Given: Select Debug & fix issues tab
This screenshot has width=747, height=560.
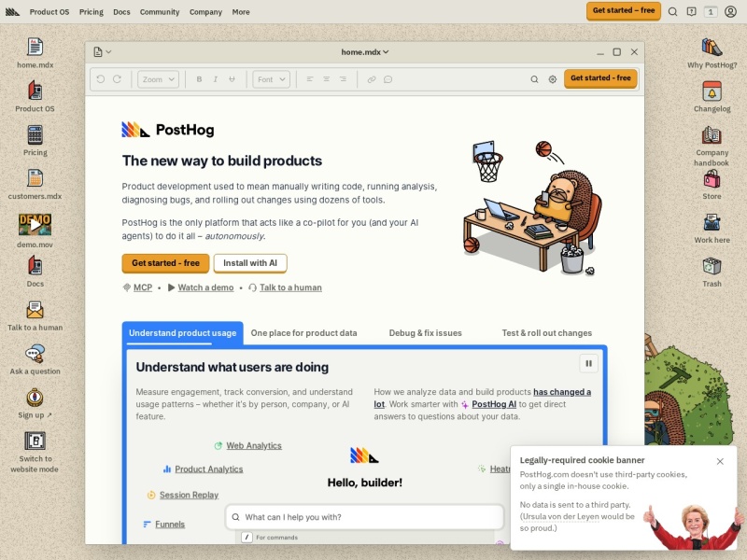Looking at the screenshot, I should (x=426, y=333).
